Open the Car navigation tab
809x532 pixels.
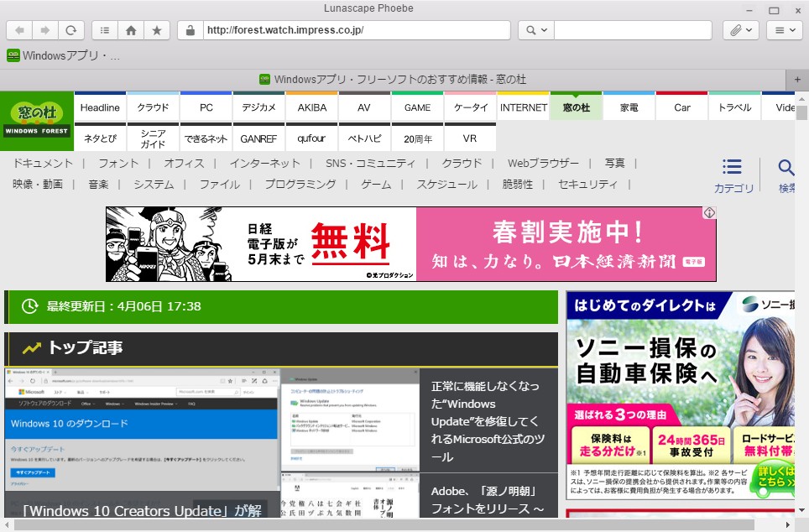681,107
